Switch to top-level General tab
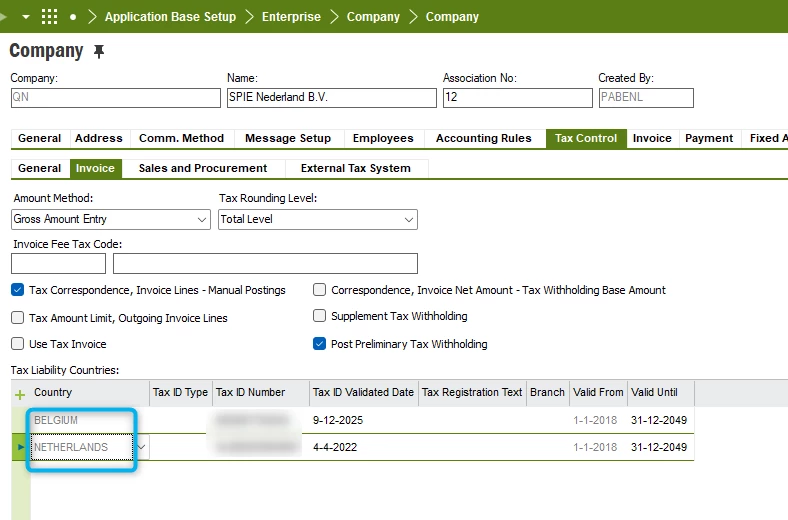 (40, 138)
